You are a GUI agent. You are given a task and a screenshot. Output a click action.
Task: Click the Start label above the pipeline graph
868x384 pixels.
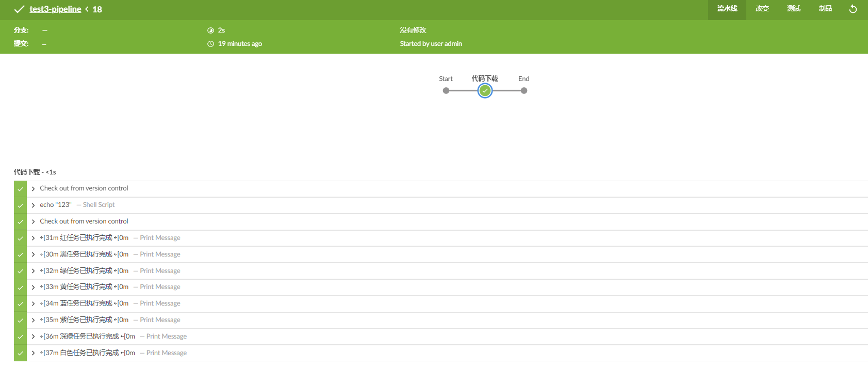point(446,79)
